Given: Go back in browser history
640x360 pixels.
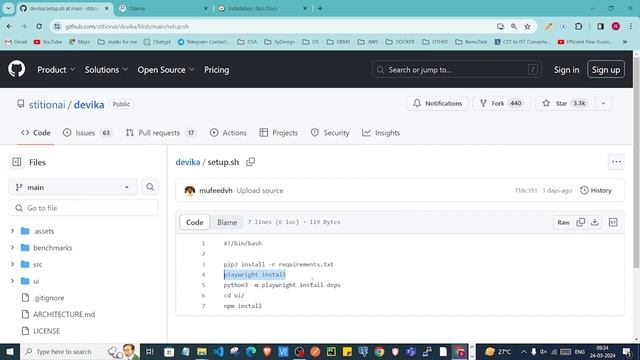Looking at the screenshot, I should (9, 26).
